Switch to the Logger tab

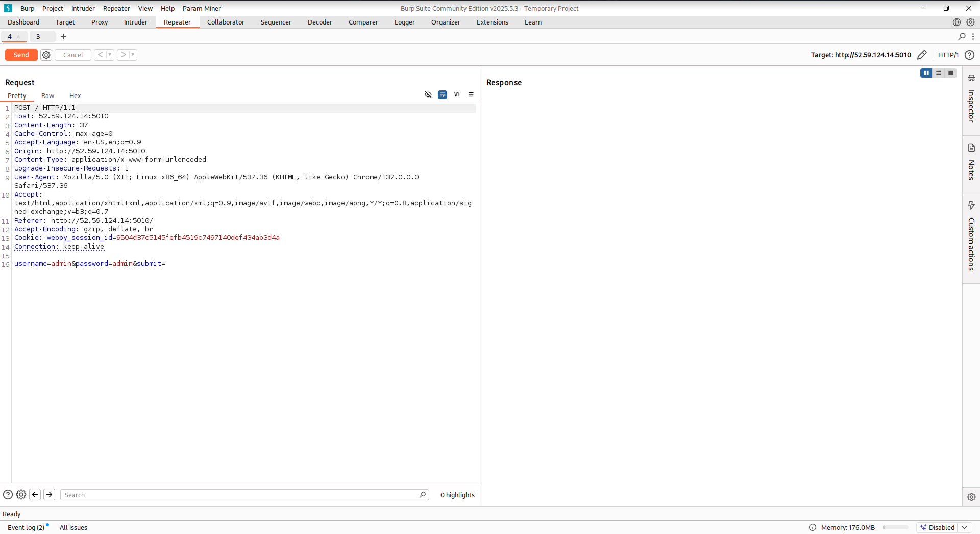click(x=405, y=22)
